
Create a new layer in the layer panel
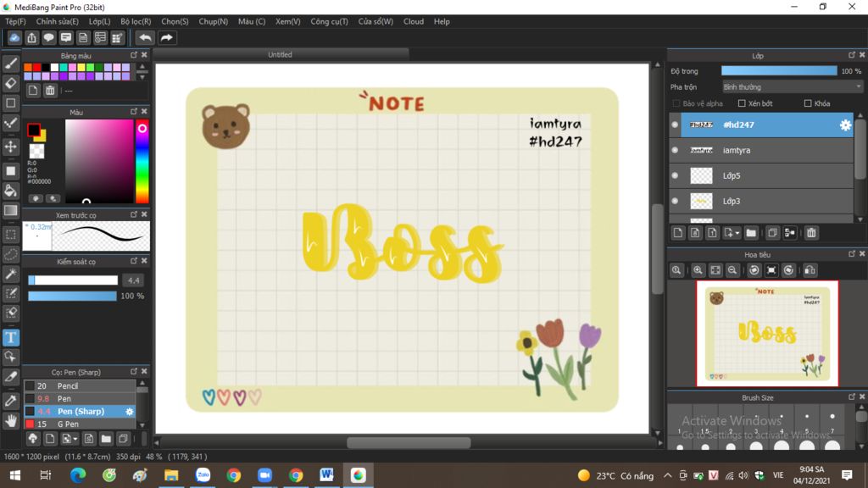click(x=678, y=233)
